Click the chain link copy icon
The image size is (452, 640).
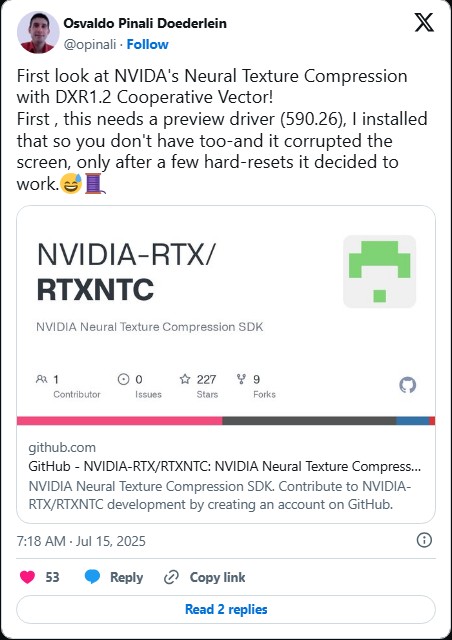tap(171, 578)
